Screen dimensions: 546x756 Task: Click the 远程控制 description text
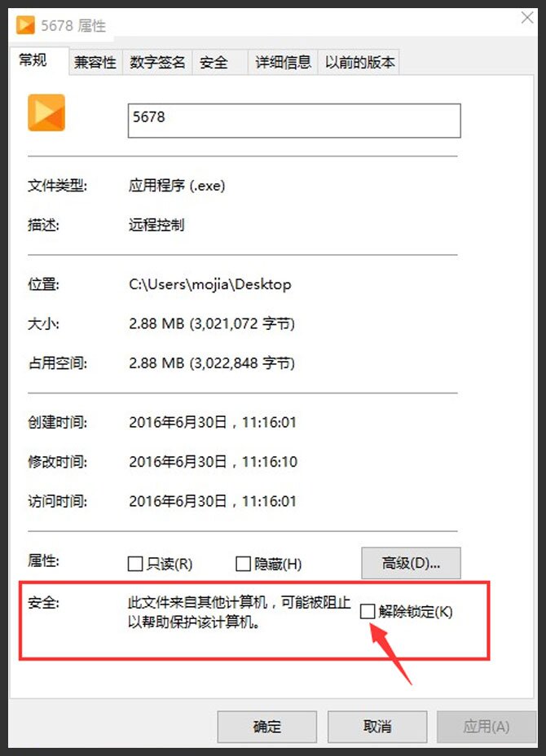click(156, 225)
